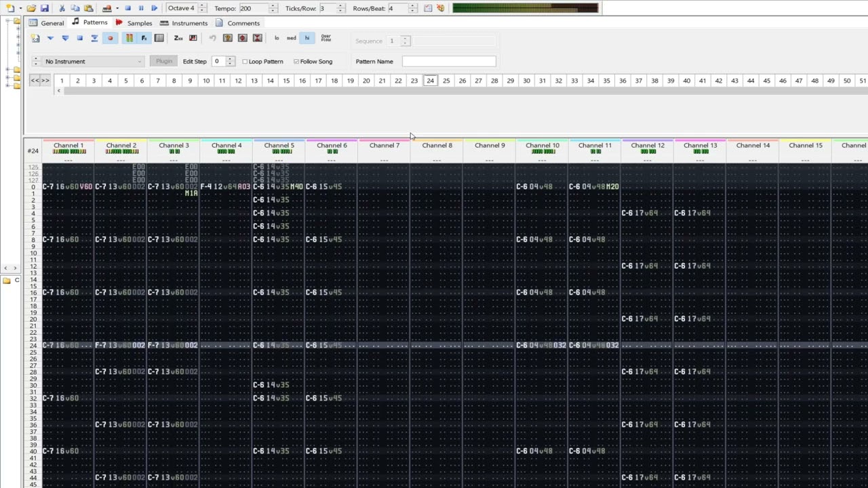Play pattern from cursor
868x488 pixels.
pyautogui.click(x=65, y=38)
